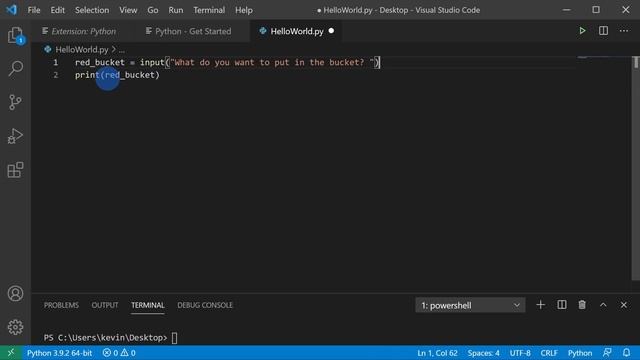This screenshot has height=360, width=640.
Task: Maximize the panel with up chevron
Action: 603,305
